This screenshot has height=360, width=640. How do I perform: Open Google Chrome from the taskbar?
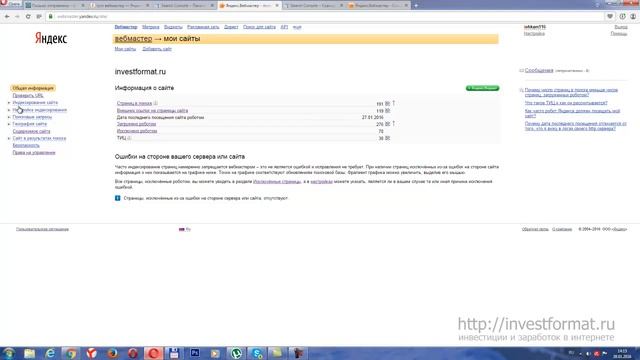click(x=71, y=353)
